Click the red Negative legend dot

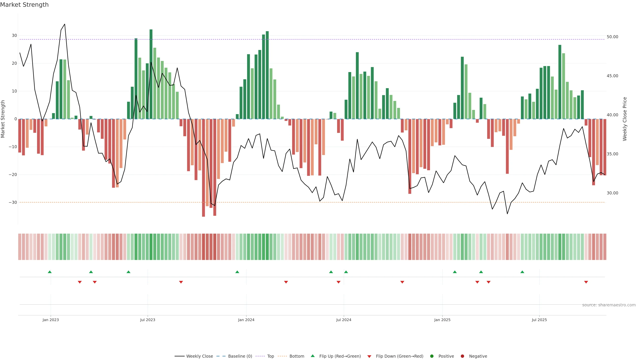[x=462, y=356]
